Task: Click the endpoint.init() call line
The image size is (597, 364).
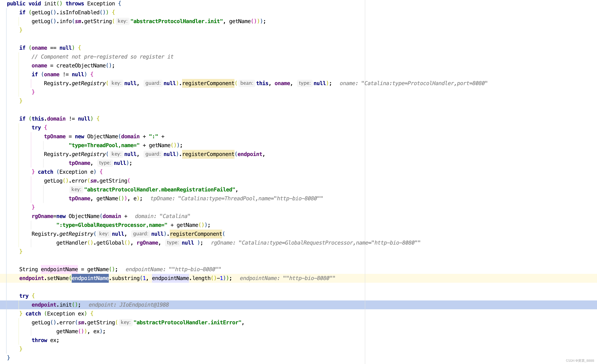Action: 56,305
